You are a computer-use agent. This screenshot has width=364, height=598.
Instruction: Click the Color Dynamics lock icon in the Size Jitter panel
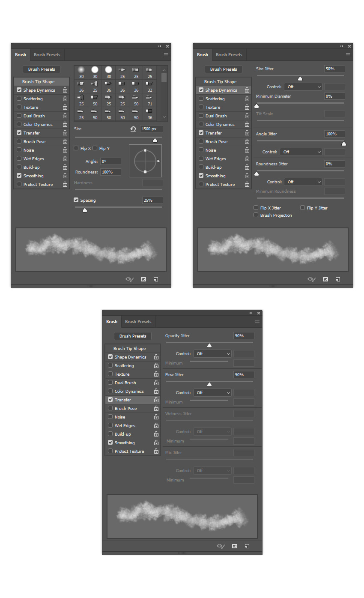click(x=247, y=125)
